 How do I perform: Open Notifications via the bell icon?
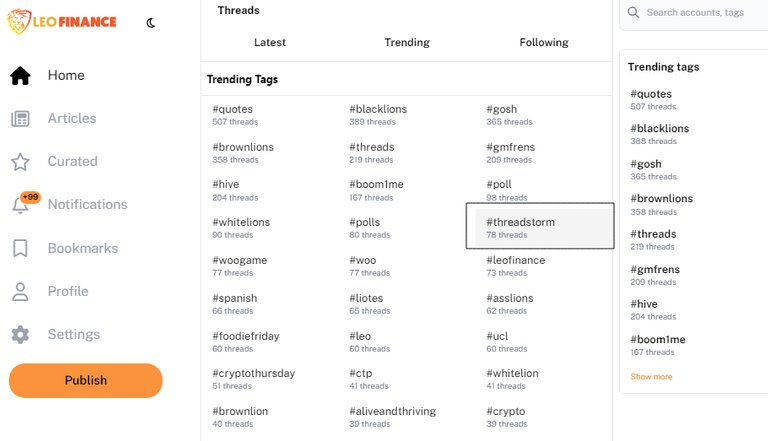pos(20,205)
